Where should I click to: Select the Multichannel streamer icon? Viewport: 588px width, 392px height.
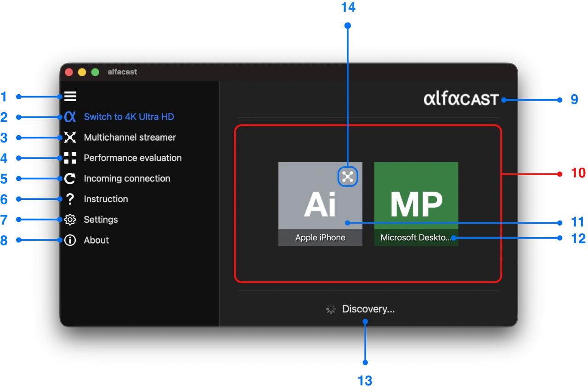tap(70, 137)
